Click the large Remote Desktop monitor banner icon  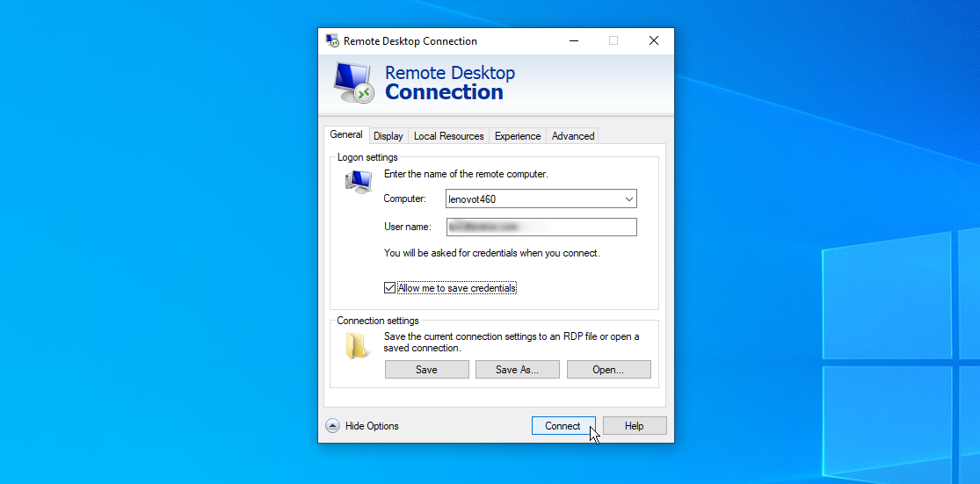pyautogui.click(x=353, y=83)
